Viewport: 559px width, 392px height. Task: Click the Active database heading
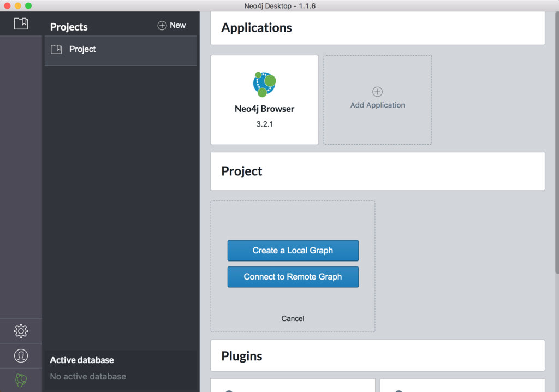point(82,360)
